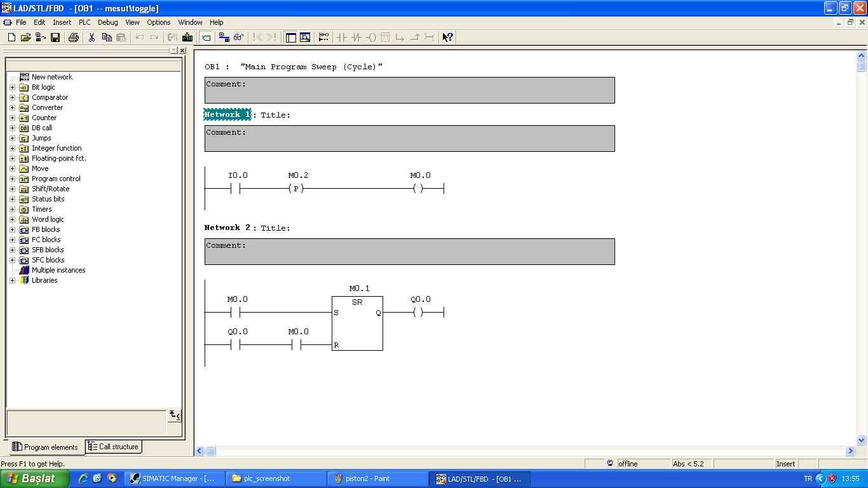
Task: Select New network in the element tree
Action: [51, 77]
